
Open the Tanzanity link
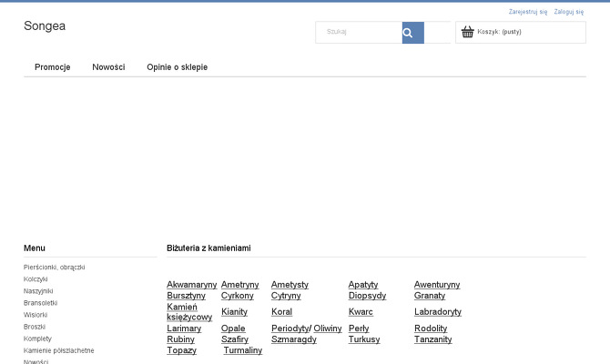tap(433, 339)
